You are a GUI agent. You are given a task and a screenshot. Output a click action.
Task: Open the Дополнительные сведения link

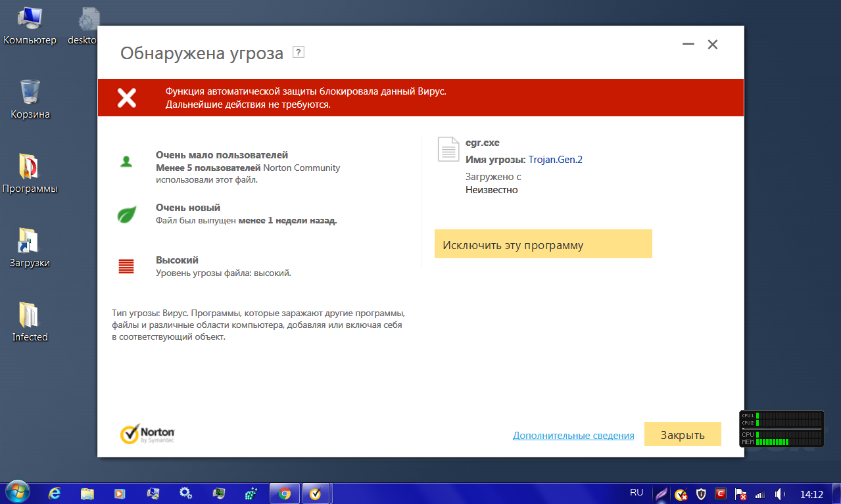(x=573, y=435)
